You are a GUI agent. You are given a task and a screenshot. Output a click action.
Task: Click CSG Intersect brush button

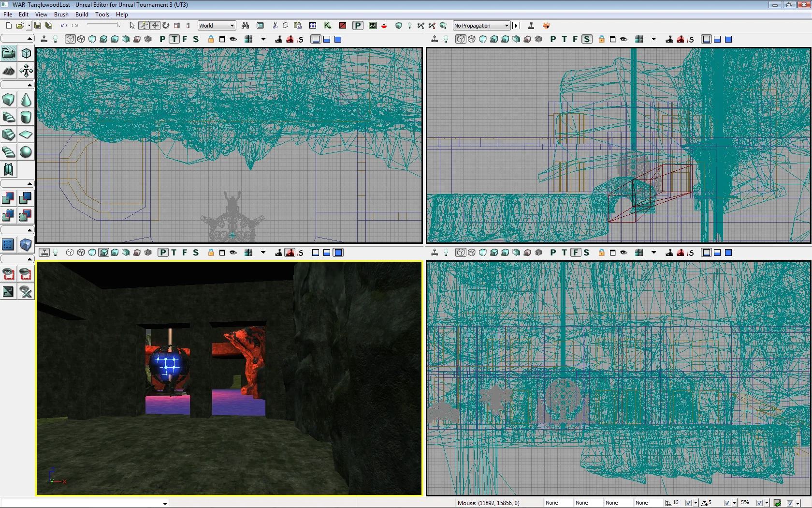[x=9, y=216]
